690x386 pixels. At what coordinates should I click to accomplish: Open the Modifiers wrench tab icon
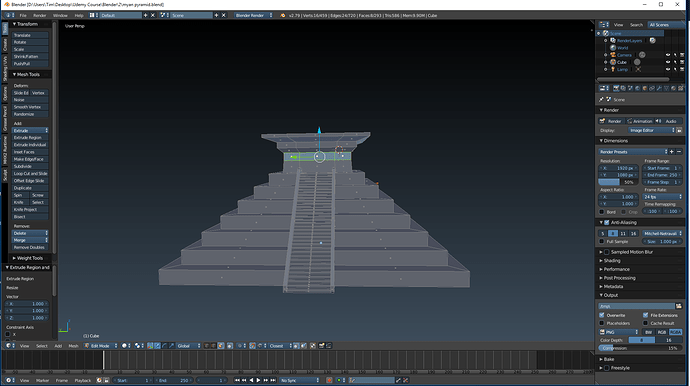point(659,88)
